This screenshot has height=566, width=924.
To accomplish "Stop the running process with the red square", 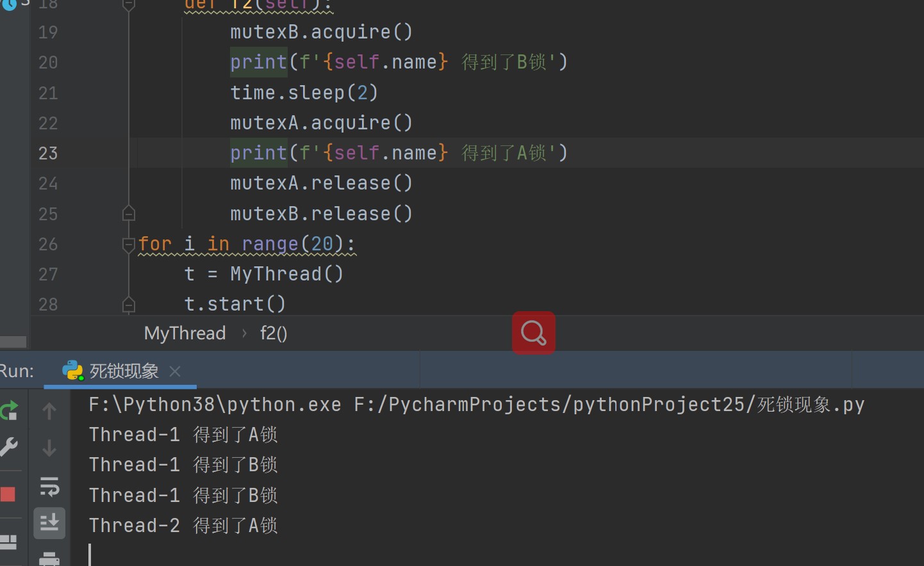I will 8,494.
